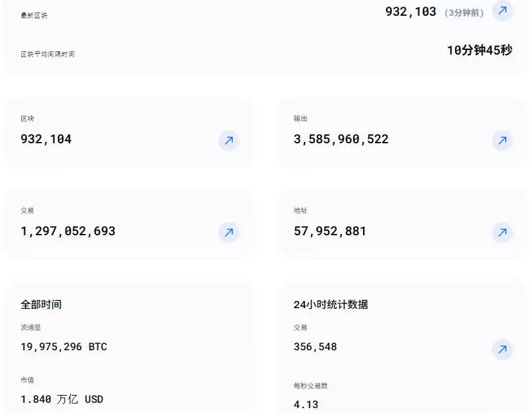Click the arrow icon on the 输出 card

click(502, 141)
